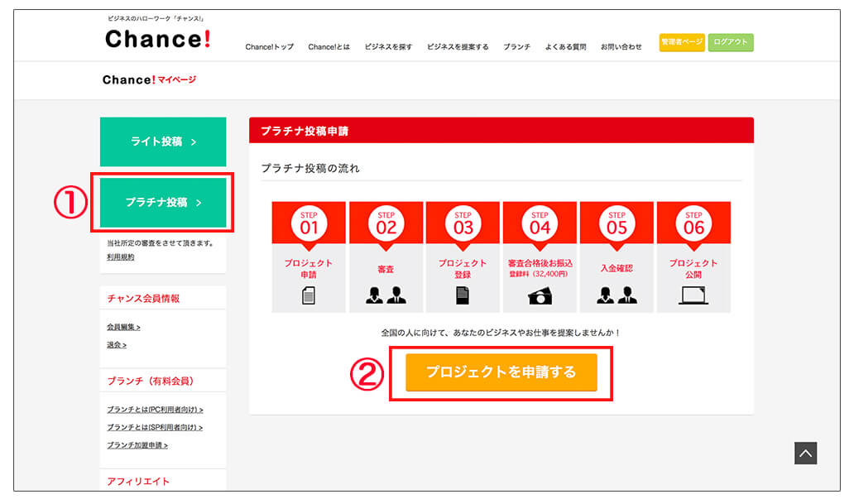Click the 退会 link in sidebar
Image resolution: width=854 pixels, height=504 pixels.
[117, 344]
